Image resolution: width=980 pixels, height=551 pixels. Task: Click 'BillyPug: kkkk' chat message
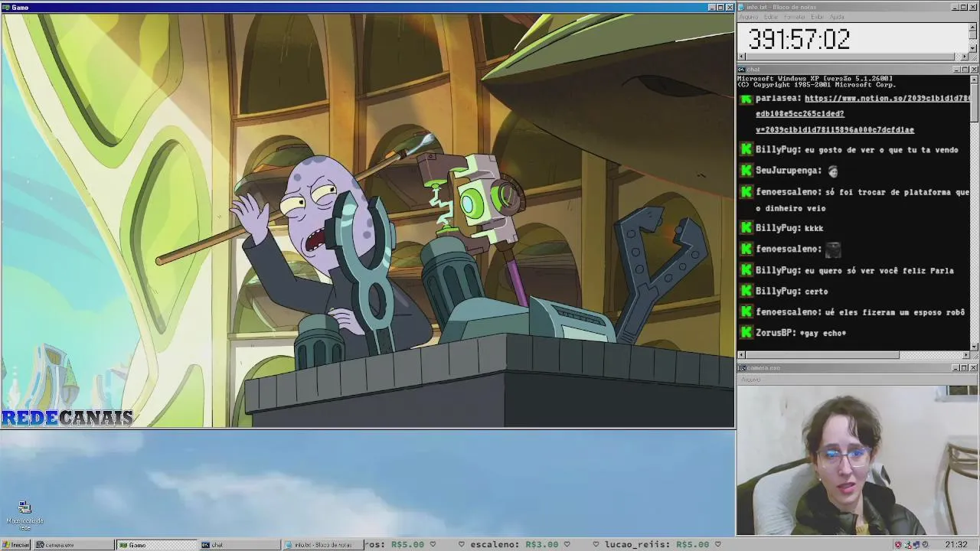pos(789,228)
